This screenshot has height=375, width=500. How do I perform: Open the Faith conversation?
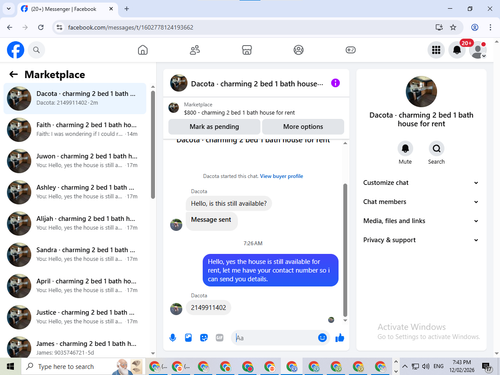click(x=75, y=129)
